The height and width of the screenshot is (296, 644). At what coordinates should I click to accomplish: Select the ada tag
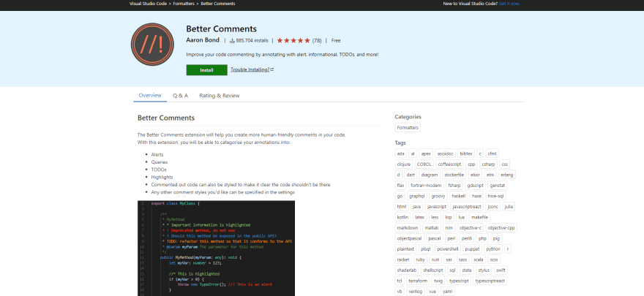tap(401, 153)
